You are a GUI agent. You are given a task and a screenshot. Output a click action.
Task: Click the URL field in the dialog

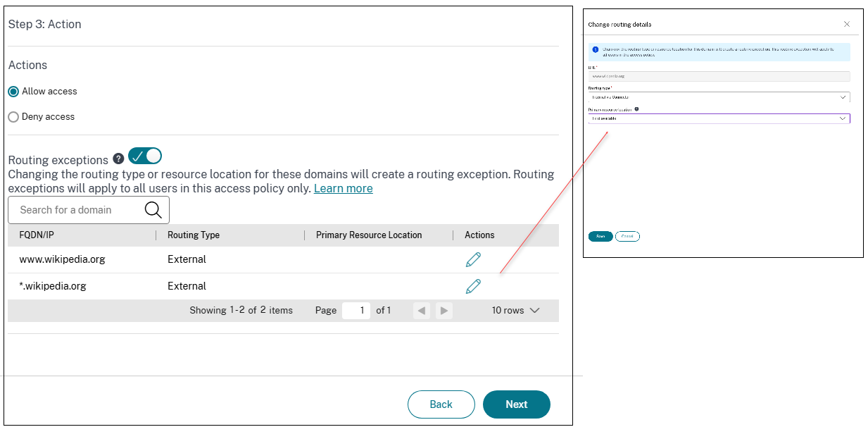coord(719,75)
